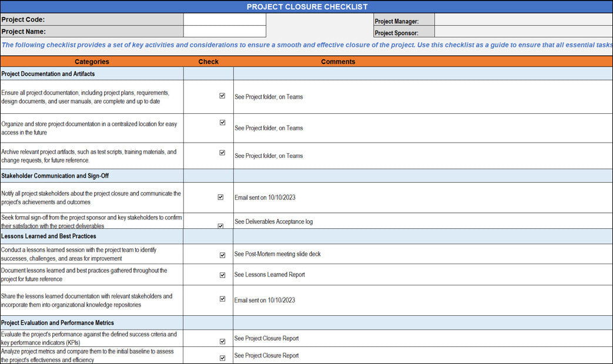Click the empty Project Name input cell

(x=225, y=32)
